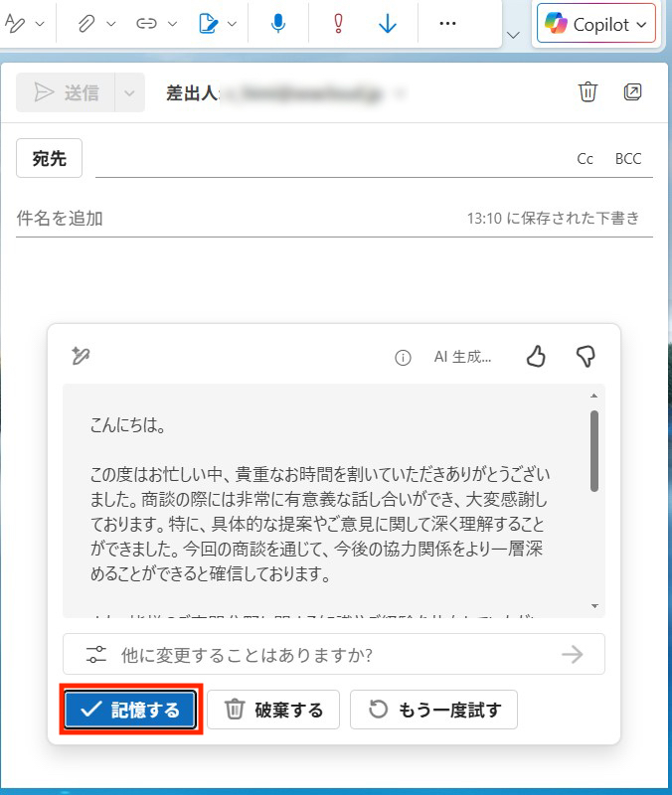Click the AI generated info icon
The width and height of the screenshot is (672, 795).
(x=403, y=358)
